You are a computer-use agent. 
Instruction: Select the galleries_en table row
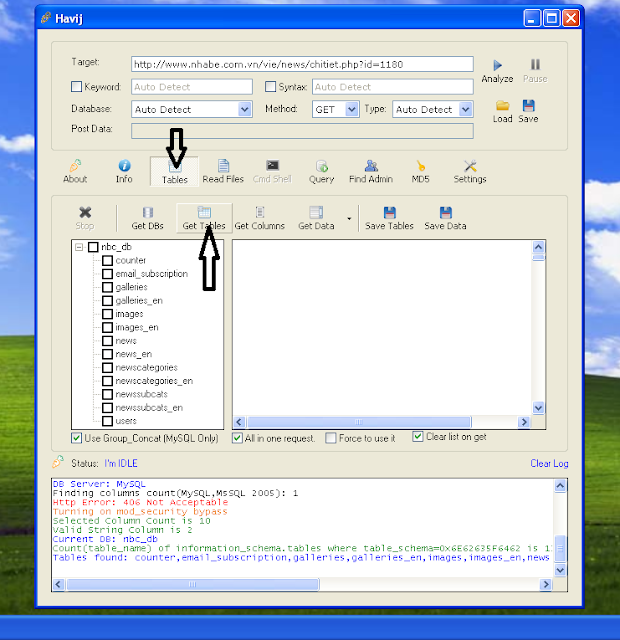click(139, 301)
